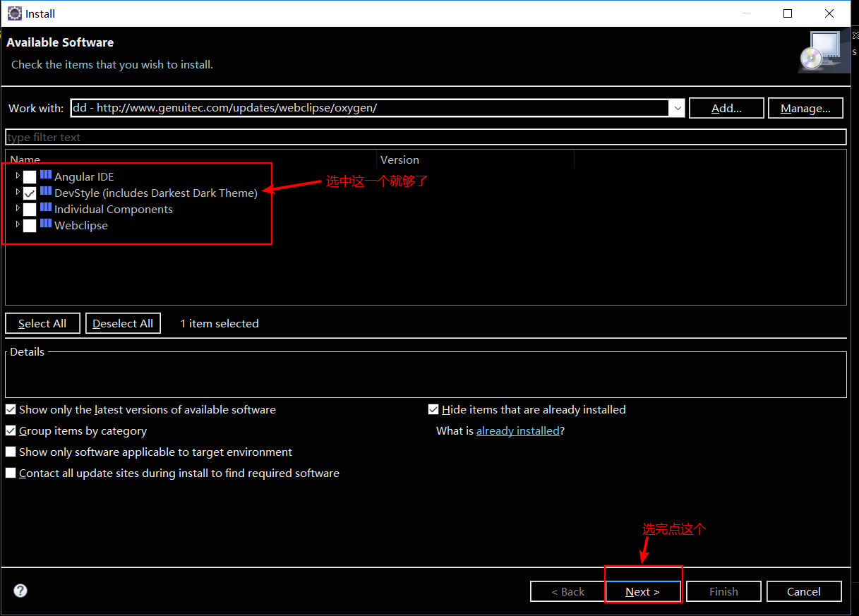The image size is (859, 616).
Task: Uncheck the DevStyle checkbox
Action: [x=30, y=193]
